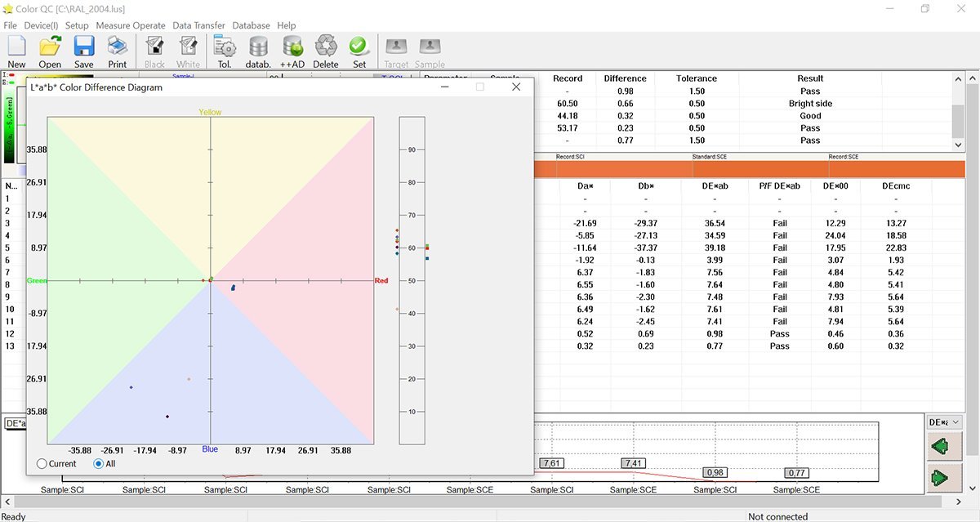Select the Current radio button
Viewport: 980px width, 522px height.
click(42, 464)
